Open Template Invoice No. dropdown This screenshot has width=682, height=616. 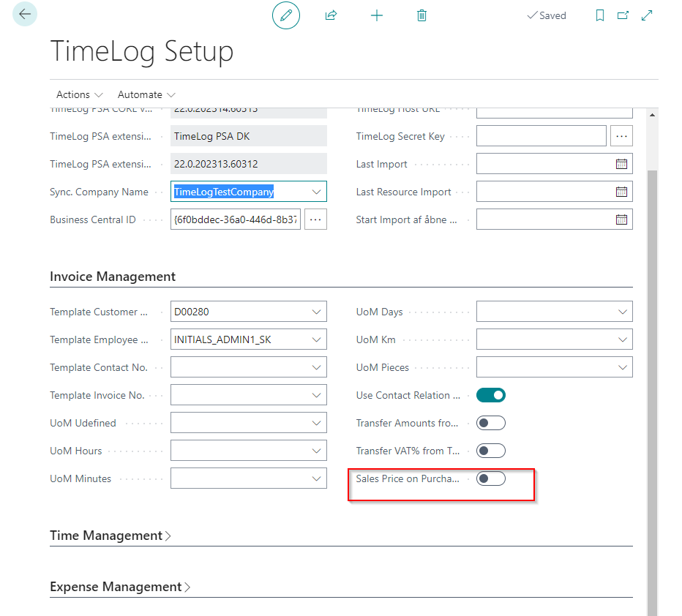click(x=316, y=395)
